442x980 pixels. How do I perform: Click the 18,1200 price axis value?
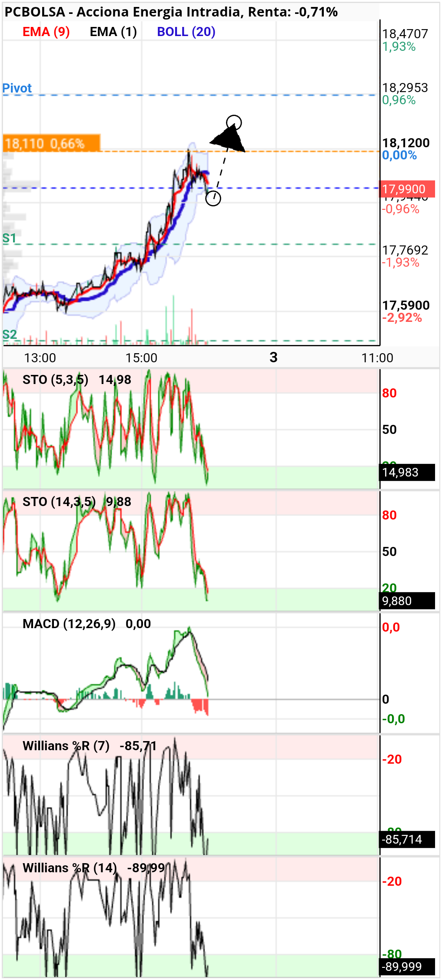tap(405, 143)
